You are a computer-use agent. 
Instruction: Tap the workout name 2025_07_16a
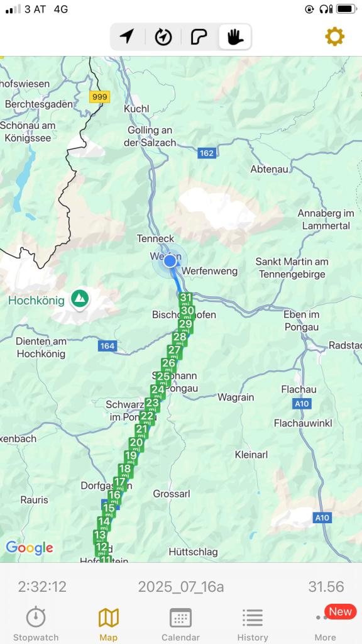click(181, 587)
